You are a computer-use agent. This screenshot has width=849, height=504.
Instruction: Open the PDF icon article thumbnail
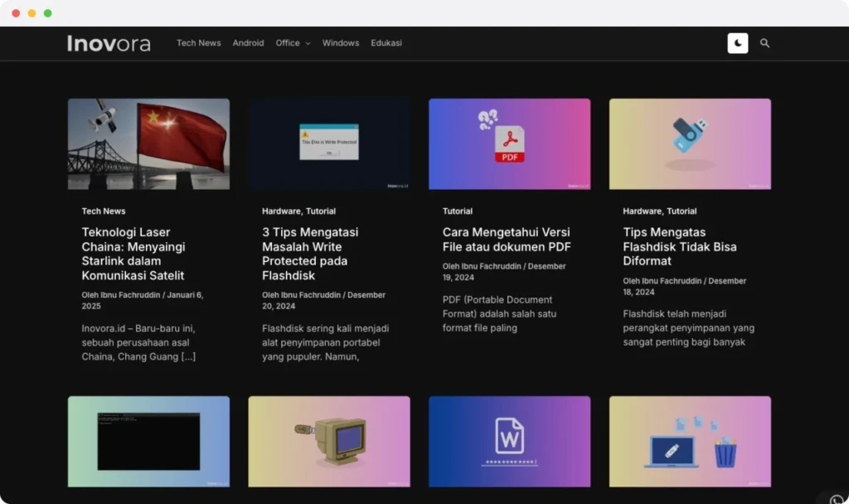coord(509,144)
